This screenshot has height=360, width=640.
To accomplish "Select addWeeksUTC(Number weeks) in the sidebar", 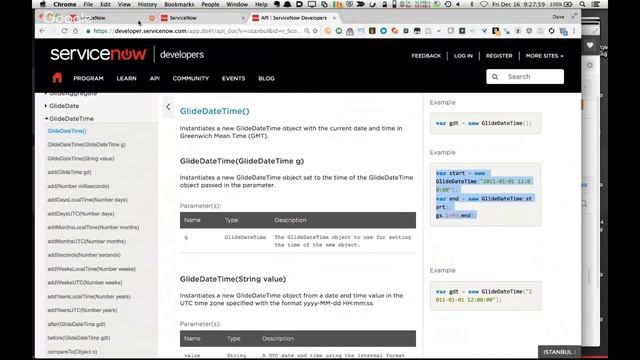I will (x=85, y=282).
